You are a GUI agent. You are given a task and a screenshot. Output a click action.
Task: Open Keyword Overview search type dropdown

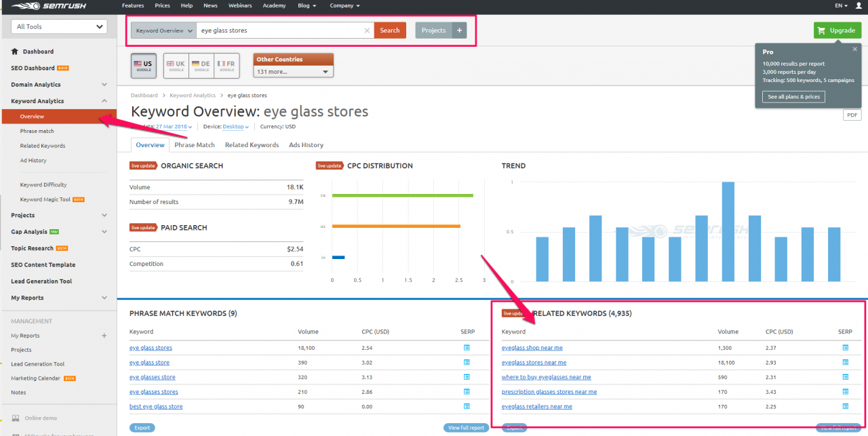(x=163, y=31)
